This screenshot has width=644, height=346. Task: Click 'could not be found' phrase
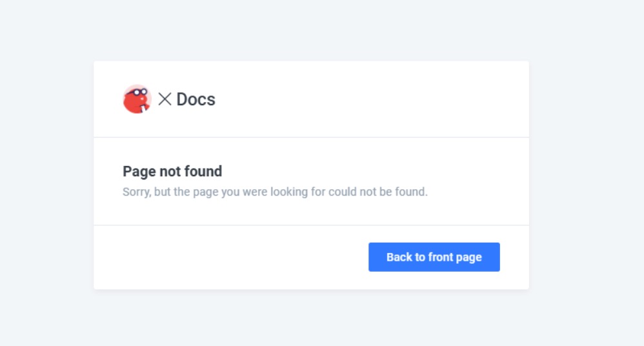point(378,192)
